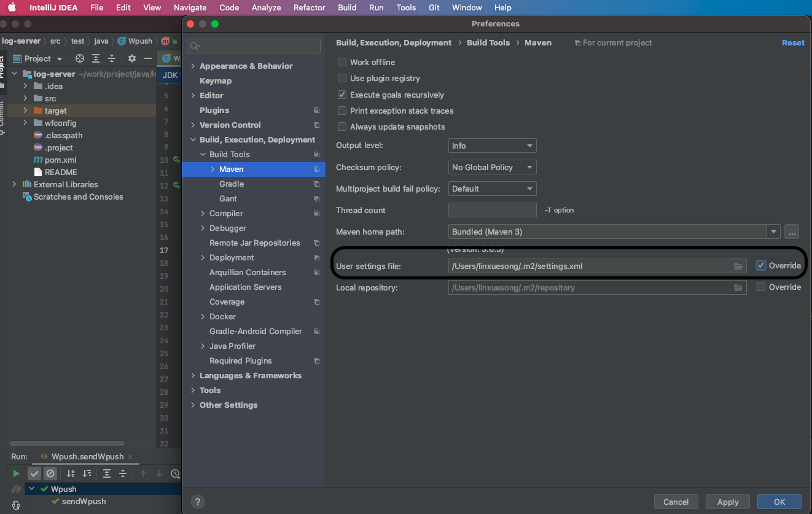Click Collapse All icon in Project panel
The height and width of the screenshot is (514, 812).
click(112, 58)
